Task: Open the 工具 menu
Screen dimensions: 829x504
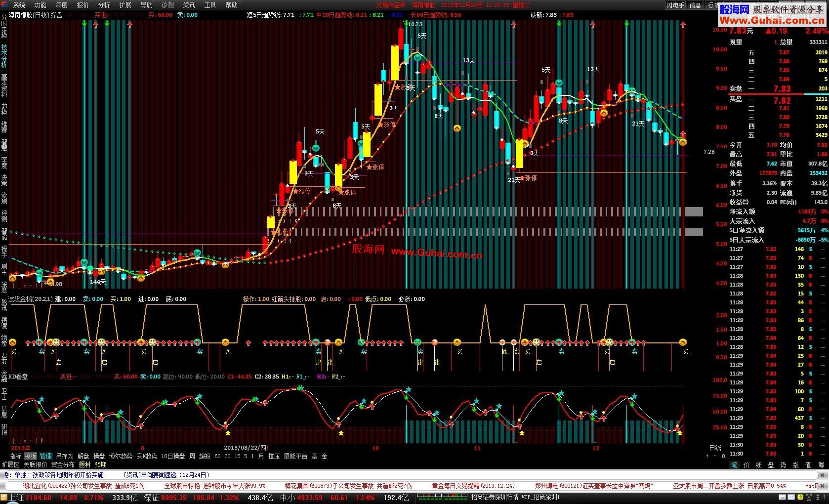Action: [210, 5]
